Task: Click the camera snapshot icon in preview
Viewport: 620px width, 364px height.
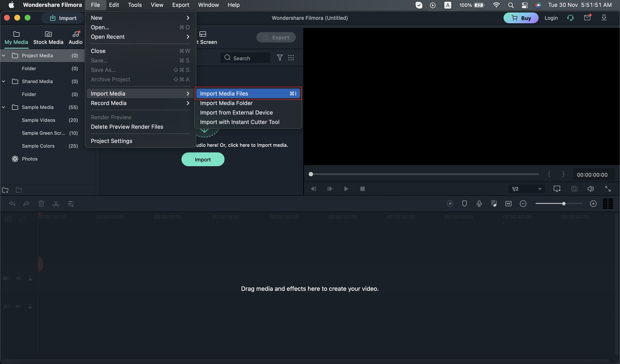Action: [x=574, y=189]
